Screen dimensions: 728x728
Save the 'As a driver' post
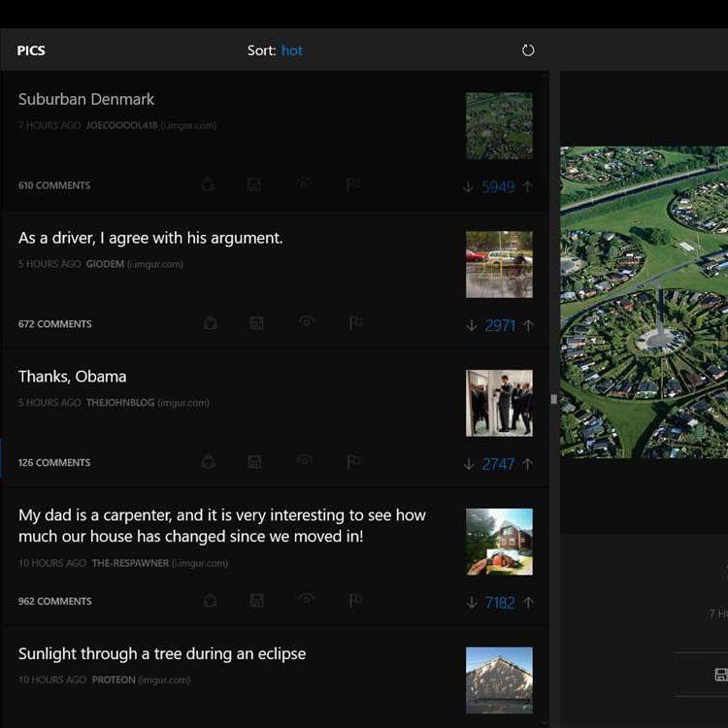tap(256, 323)
